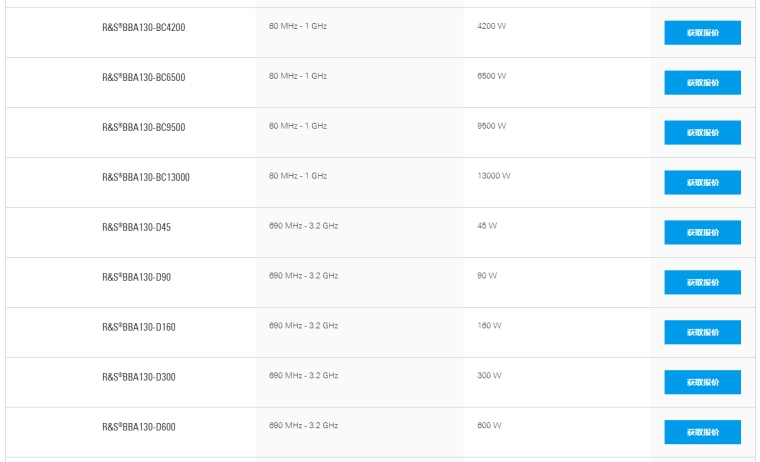Click the R&S BBA130-BC9500 model name

(x=143, y=128)
